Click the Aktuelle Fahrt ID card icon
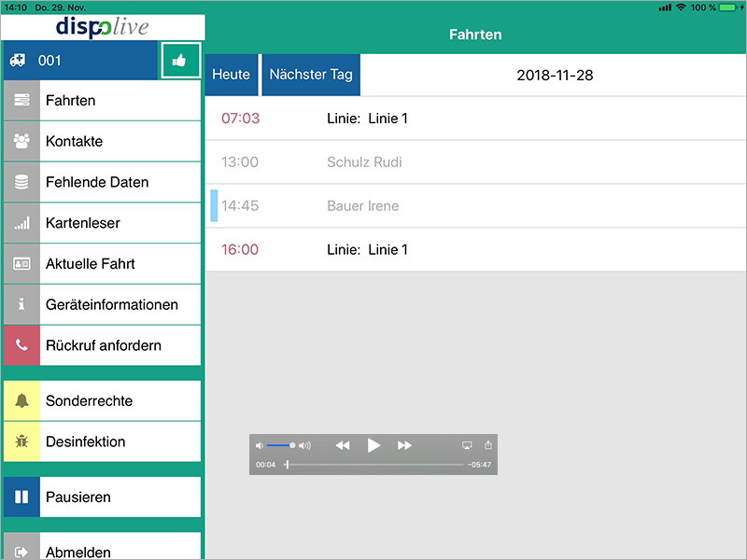 21,264
